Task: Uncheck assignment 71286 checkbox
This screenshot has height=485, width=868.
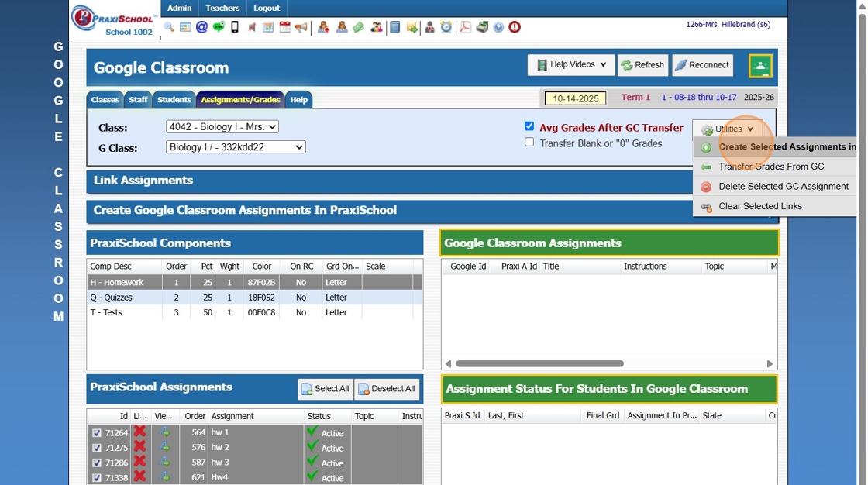Action: click(97, 463)
